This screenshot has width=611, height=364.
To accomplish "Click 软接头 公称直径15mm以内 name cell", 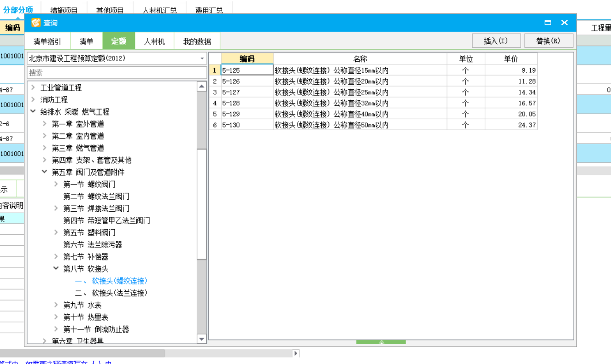I will 360,70.
